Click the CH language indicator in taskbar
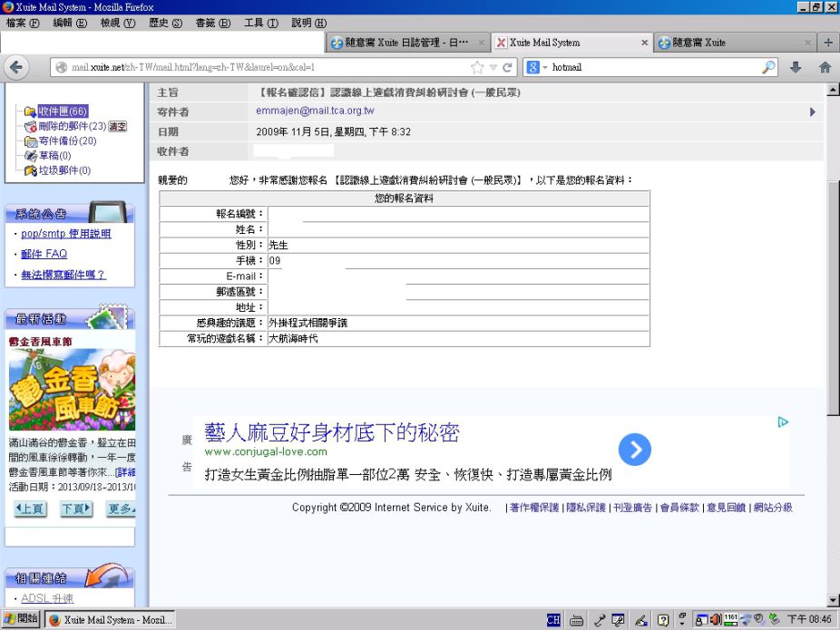The height and width of the screenshot is (630, 840). pyautogui.click(x=553, y=620)
